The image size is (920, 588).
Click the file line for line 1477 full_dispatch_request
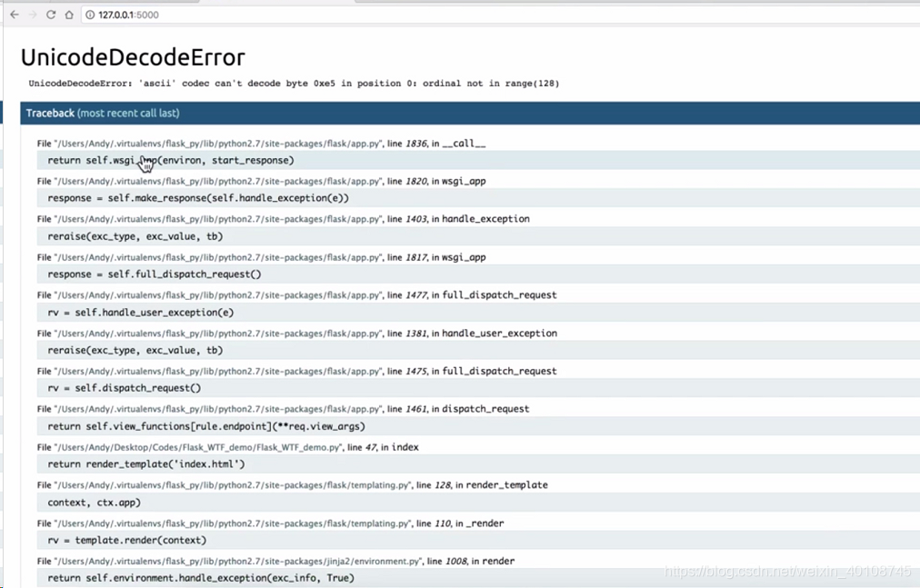(297, 295)
